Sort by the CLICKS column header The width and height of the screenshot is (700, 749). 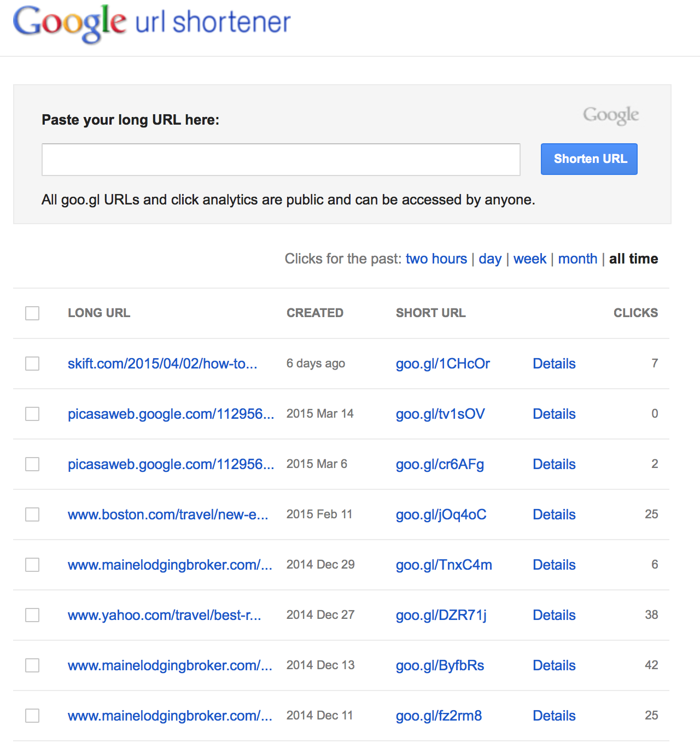coord(635,313)
